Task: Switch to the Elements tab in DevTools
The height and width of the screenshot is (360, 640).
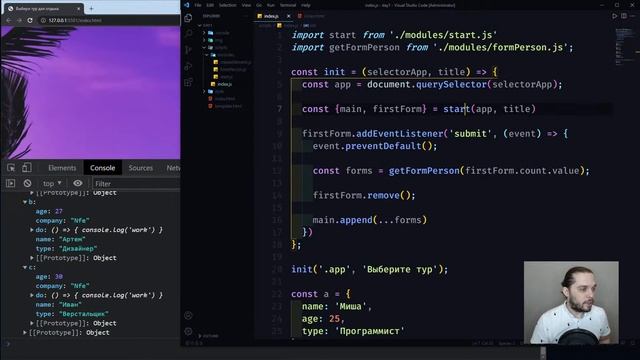Action: tap(62, 168)
